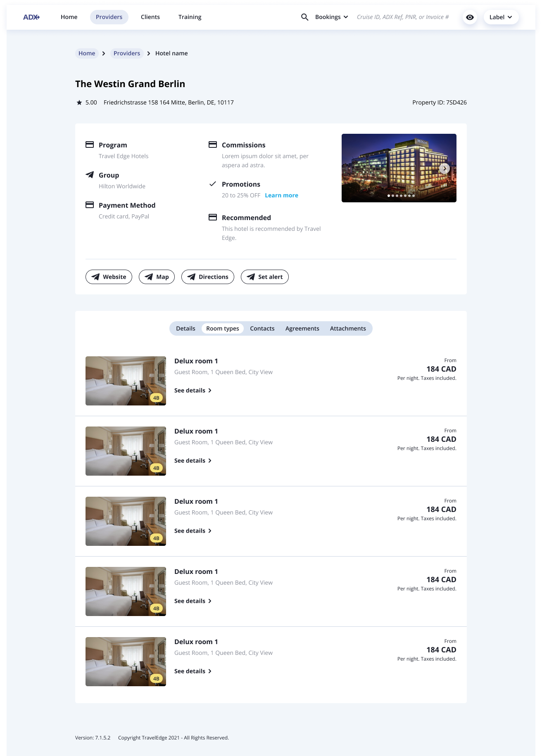Click the hotel photo carousel image
The width and height of the screenshot is (542, 756).
(399, 168)
